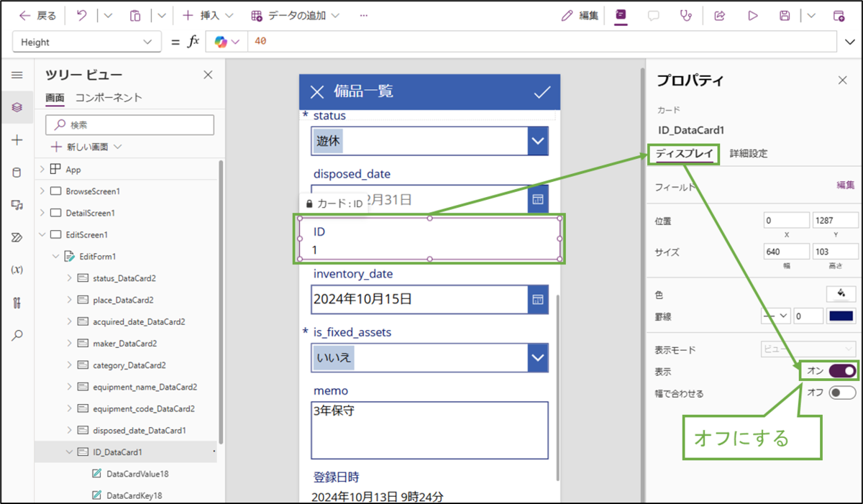Click the Insert plus icon in sidebar

click(x=17, y=140)
